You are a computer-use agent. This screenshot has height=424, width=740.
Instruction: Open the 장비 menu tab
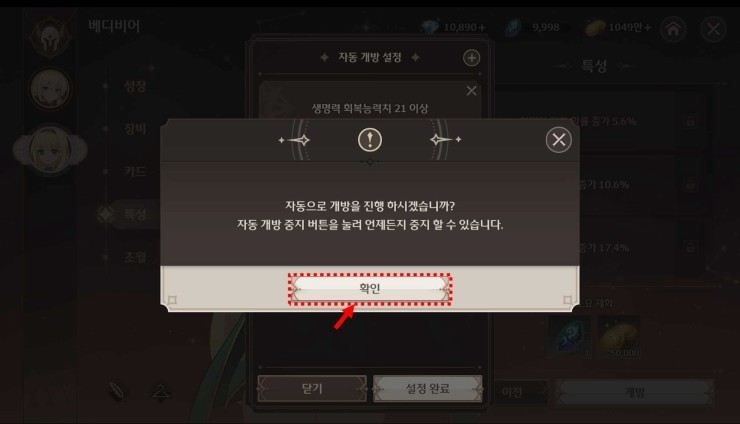point(135,128)
